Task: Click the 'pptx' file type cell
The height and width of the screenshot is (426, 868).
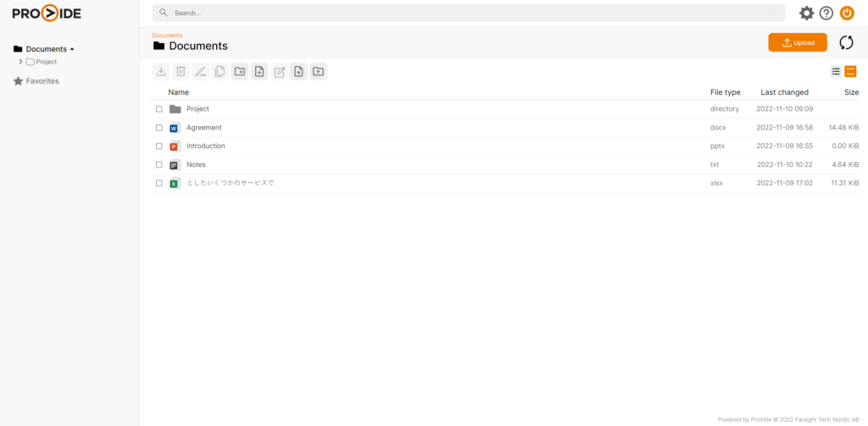Action: [x=717, y=146]
